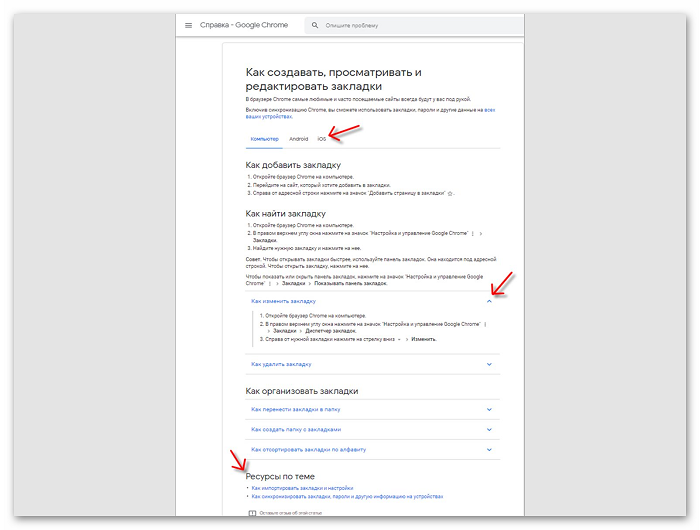Click 'Найдите нужную закладку и нажмите' step
Screen dimensions: 700x530
pyautogui.click(x=307, y=248)
